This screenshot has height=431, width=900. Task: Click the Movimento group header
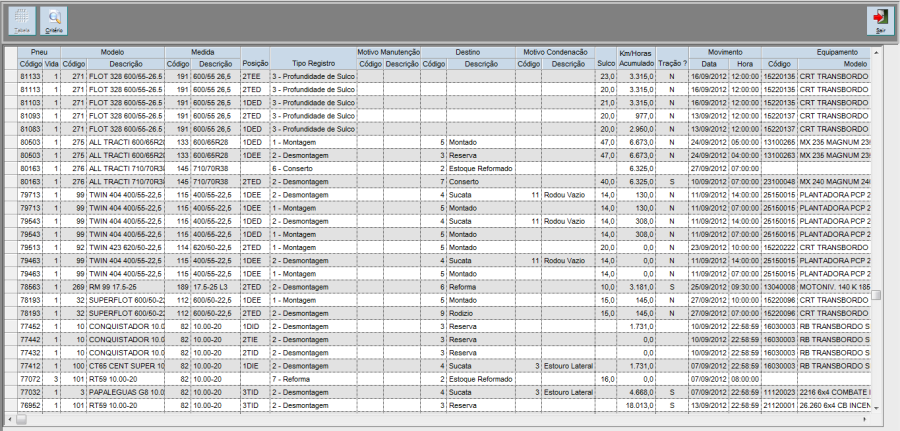tap(725, 52)
